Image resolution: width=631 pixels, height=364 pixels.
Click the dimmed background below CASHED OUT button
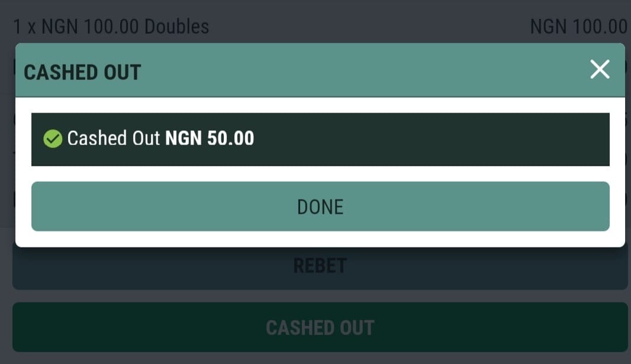click(320, 358)
